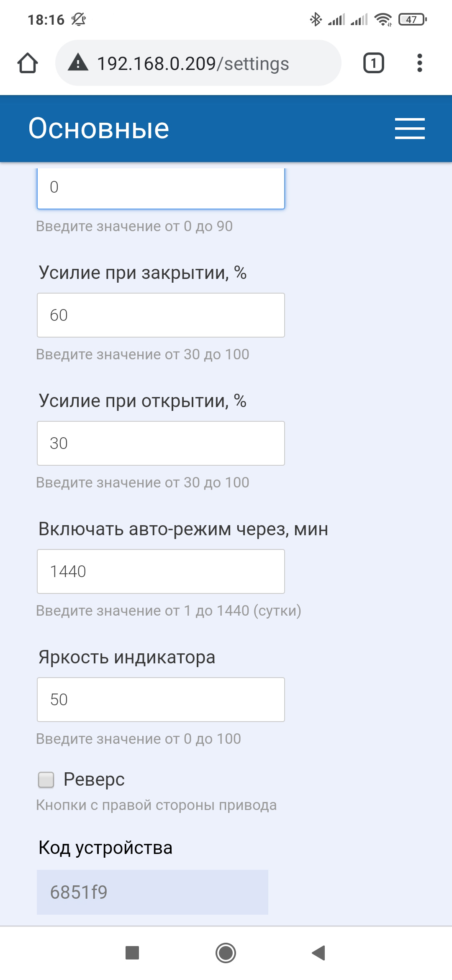Image resolution: width=452 pixels, height=980 pixels.
Task: Edit the Усилие при закрытии field
Action: coord(161,315)
